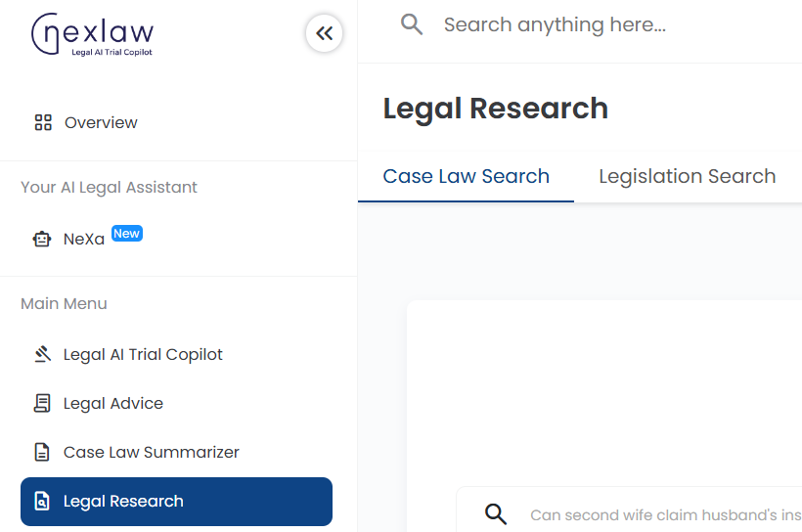Click the Legal Advice scroll icon
This screenshot has width=802, height=532.
click(x=42, y=403)
